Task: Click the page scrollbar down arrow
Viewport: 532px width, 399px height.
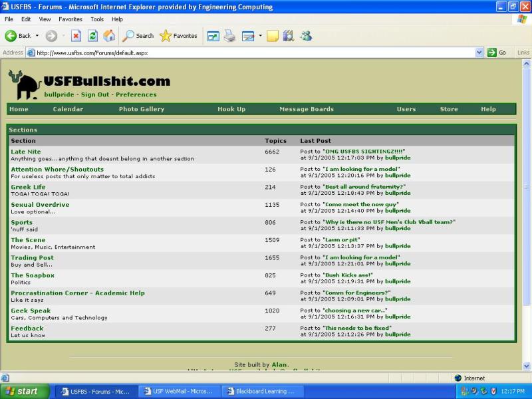Action: pos(527,366)
